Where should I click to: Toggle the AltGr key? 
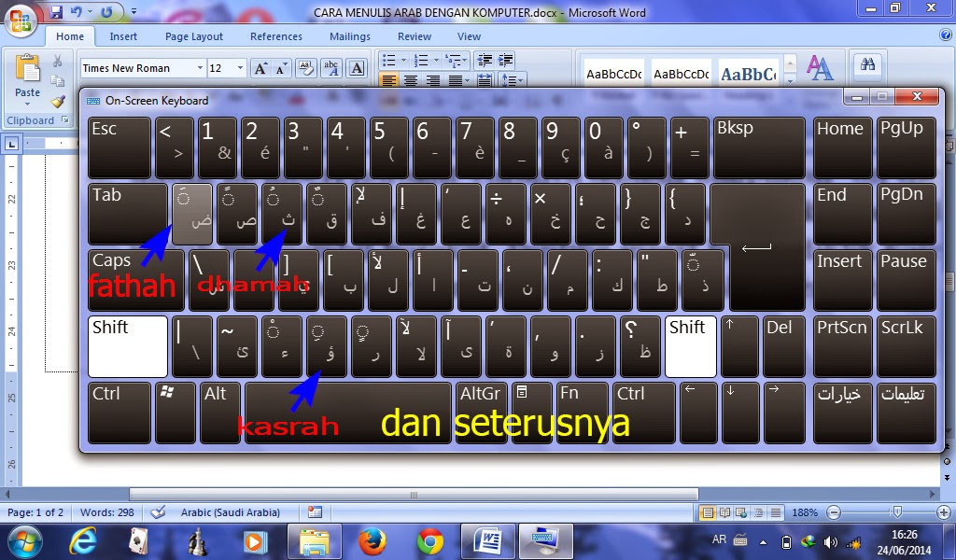481,413
